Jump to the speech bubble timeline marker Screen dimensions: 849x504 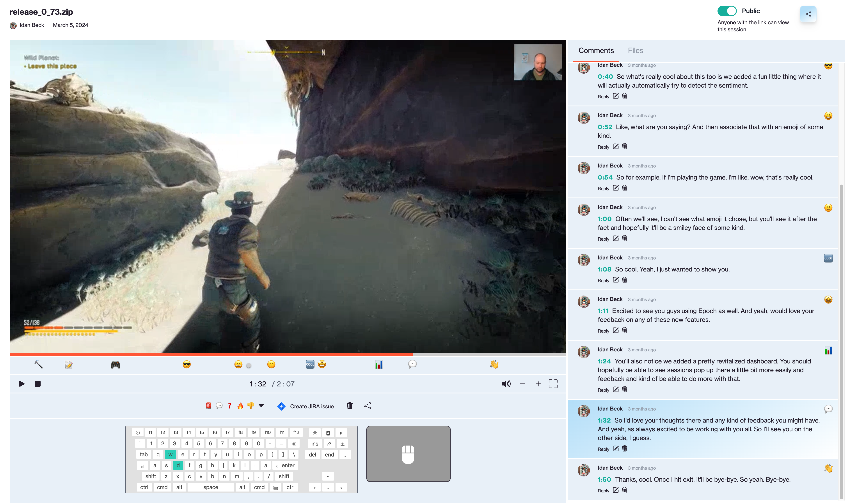pos(412,364)
